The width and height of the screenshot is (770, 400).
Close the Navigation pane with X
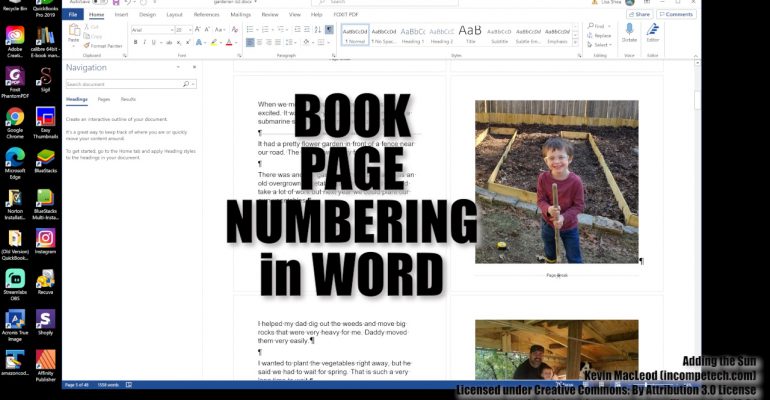click(x=194, y=67)
